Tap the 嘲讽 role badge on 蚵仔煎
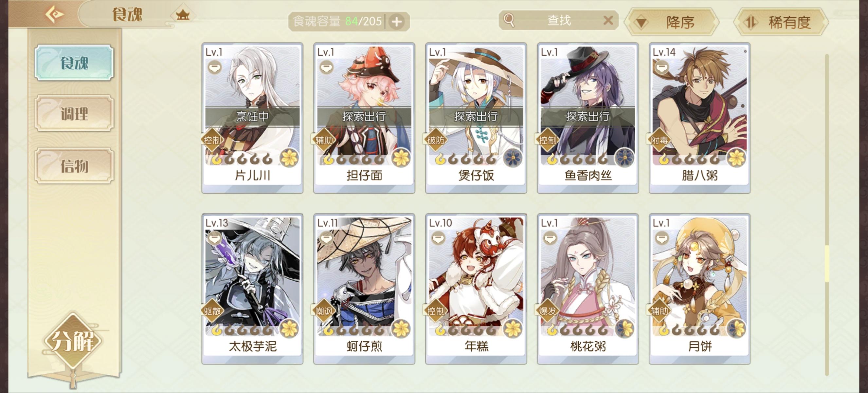 pos(323,311)
